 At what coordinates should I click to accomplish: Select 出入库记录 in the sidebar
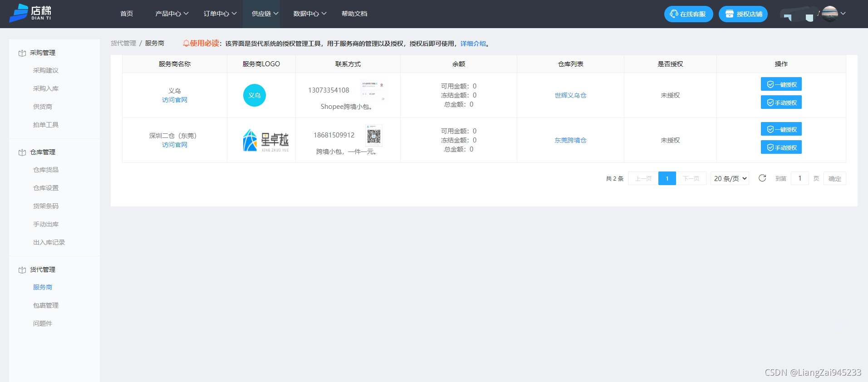49,242
